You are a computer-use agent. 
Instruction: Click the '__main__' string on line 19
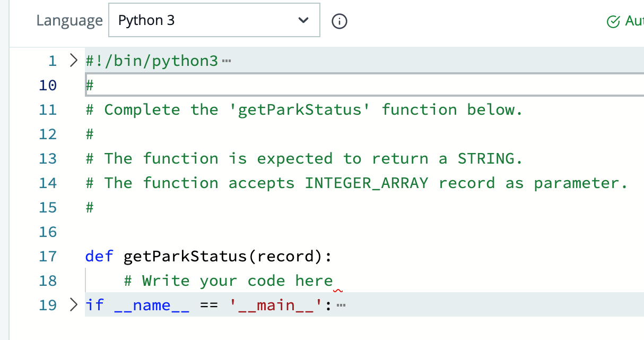point(275,305)
